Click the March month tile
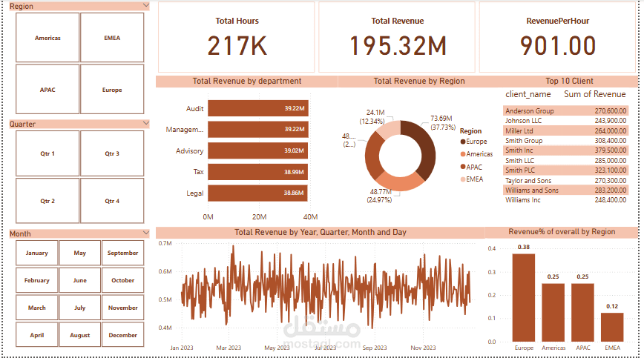Image resolution: width=644 pixels, height=358 pixels. pyautogui.click(x=37, y=308)
